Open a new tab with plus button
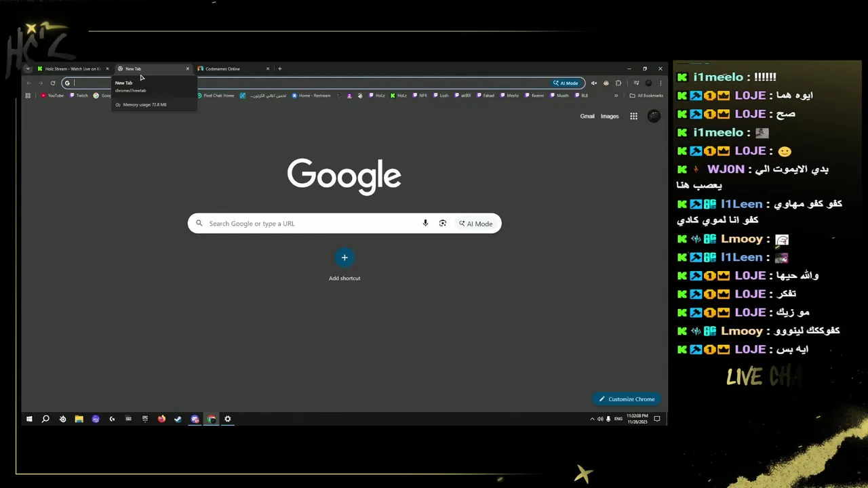Viewport: 868px width, 488px height. [x=279, y=68]
